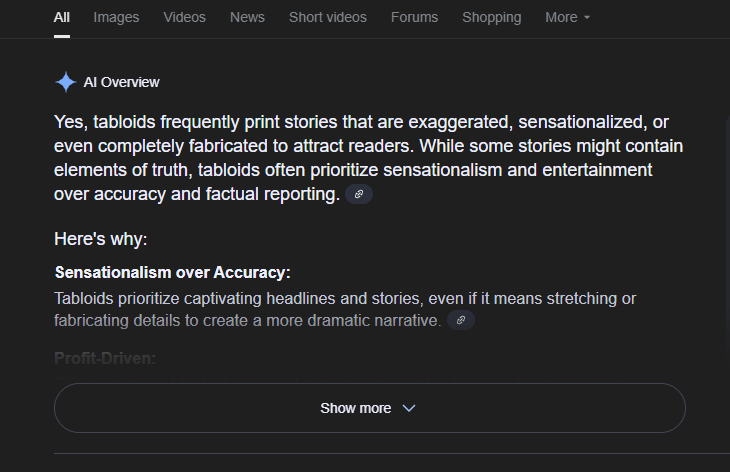
Task: Go to the Forums tab
Action: pyautogui.click(x=414, y=17)
